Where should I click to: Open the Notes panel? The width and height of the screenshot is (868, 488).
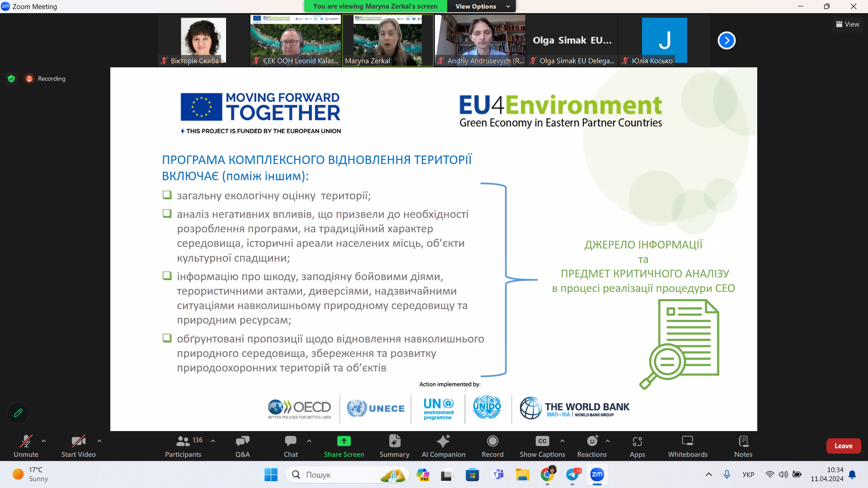click(743, 446)
